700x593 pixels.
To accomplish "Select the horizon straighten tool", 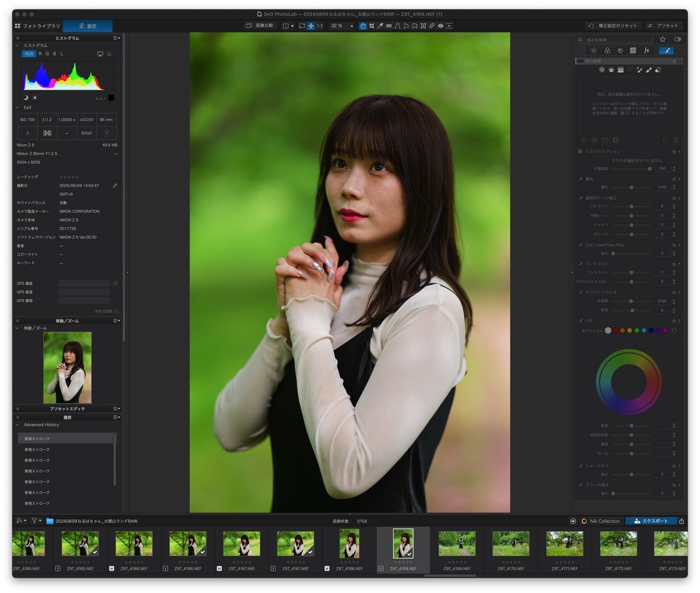I will click(x=388, y=26).
